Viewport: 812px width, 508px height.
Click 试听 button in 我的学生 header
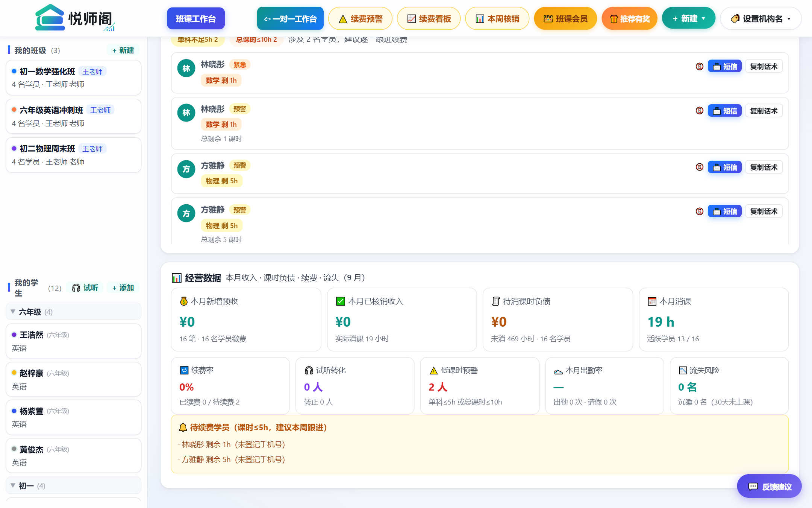coord(85,288)
